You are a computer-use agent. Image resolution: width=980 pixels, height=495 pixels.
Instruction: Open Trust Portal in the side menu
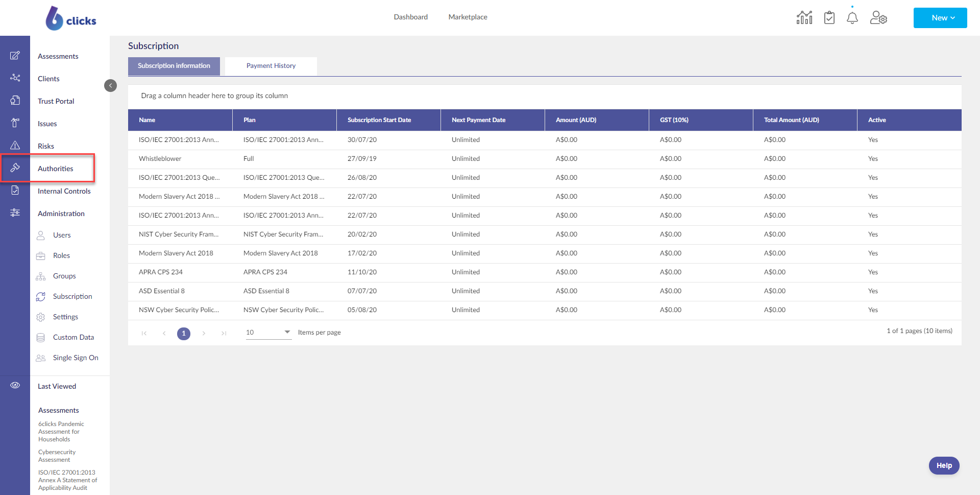click(x=56, y=101)
